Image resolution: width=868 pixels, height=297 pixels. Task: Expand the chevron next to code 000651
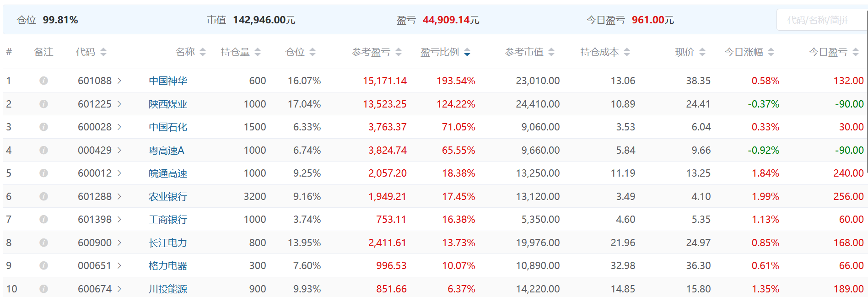[x=119, y=265]
